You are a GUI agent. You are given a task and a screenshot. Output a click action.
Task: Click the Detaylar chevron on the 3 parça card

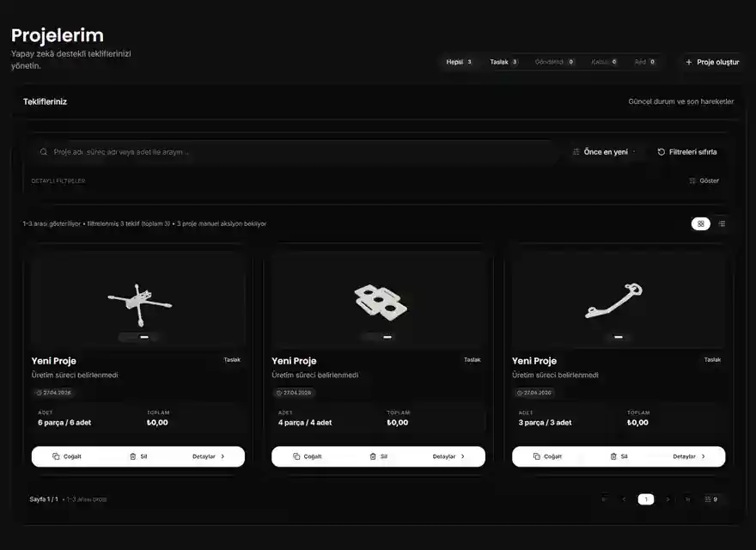703,456
